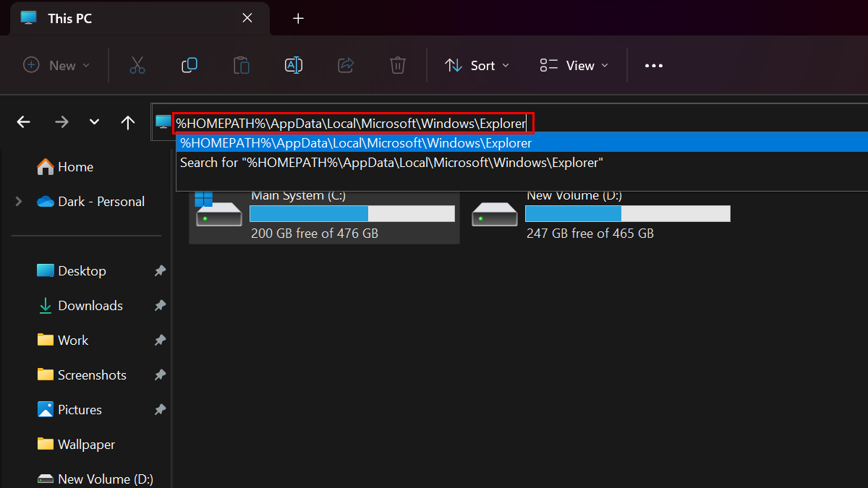This screenshot has height=488, width=868.
Task: Unpin Desktop via its pin icon
Action: click(x=160, y=271)
